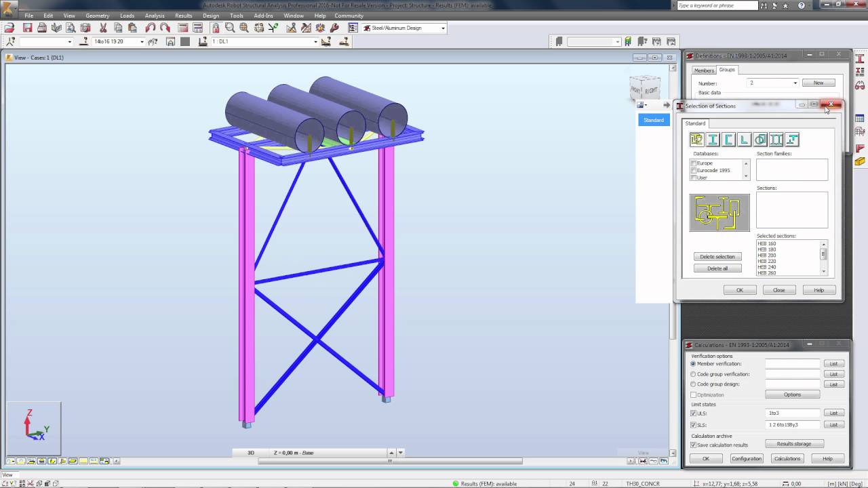Select HEB 200 in Selected sections list
The height and width of the screenshot is (488, 868).
767,256
